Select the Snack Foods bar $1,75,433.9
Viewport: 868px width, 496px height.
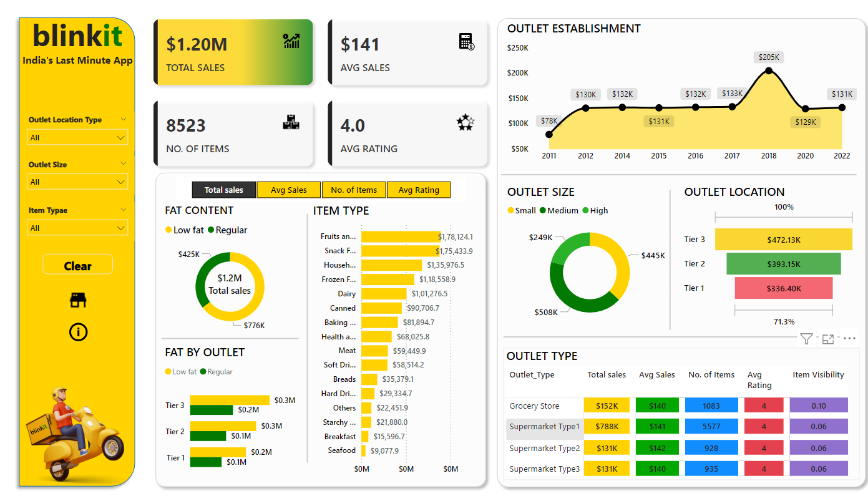tap(400, 251)
